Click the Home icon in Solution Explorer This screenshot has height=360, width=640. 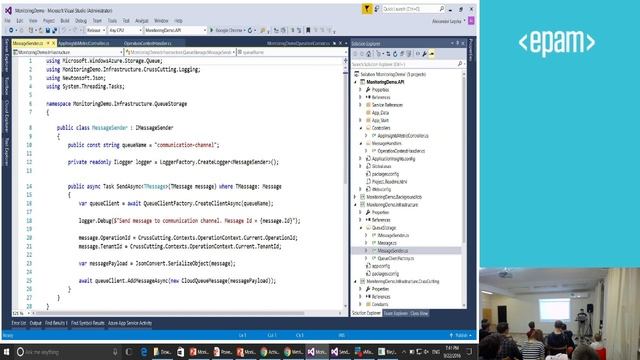coord(369,54)
